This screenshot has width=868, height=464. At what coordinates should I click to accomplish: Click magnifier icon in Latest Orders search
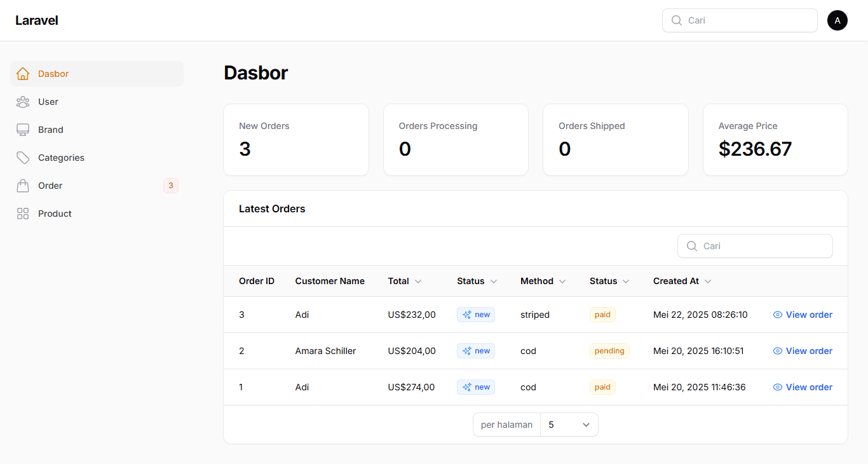[692, 246]
